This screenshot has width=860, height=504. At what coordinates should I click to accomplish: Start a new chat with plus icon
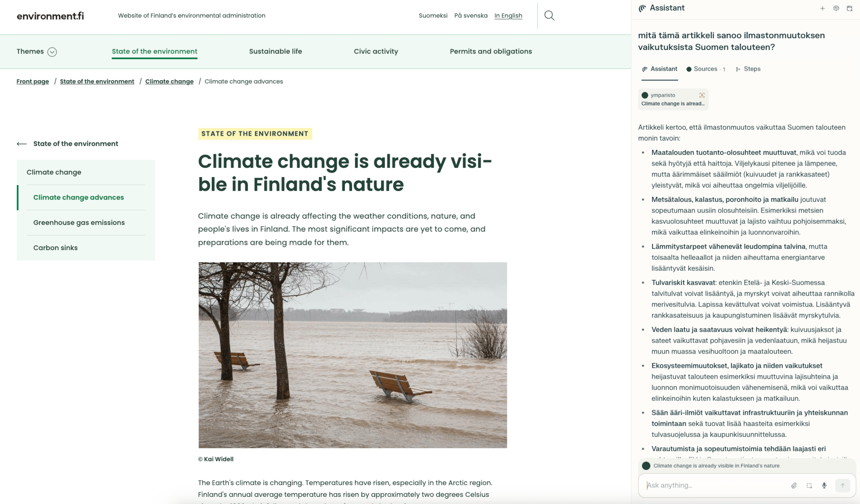pyautogui.click(x=822, y=9)
